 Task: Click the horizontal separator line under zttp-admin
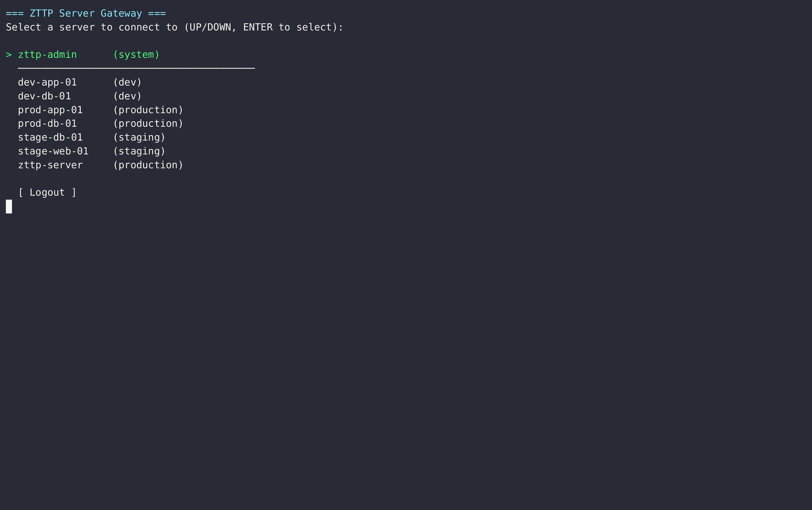(x=136, y=68)
